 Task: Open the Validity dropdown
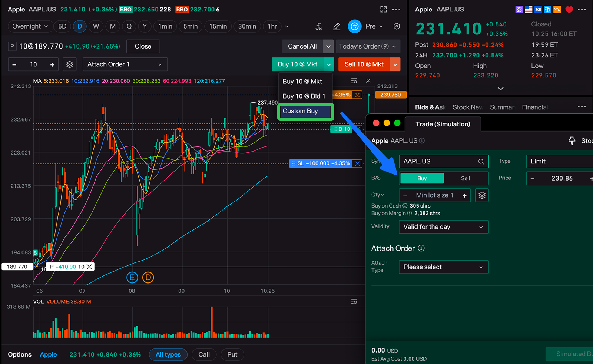[443, 227]
